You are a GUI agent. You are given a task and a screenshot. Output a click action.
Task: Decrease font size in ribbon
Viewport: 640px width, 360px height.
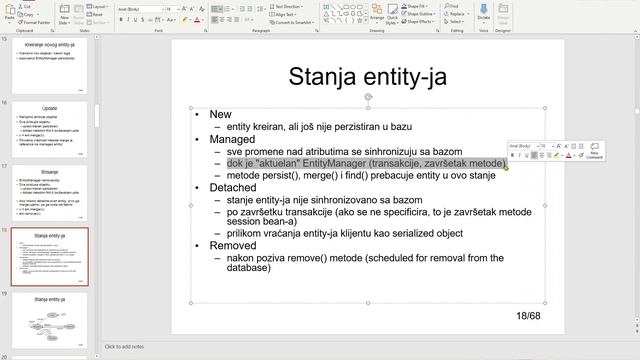192,9
